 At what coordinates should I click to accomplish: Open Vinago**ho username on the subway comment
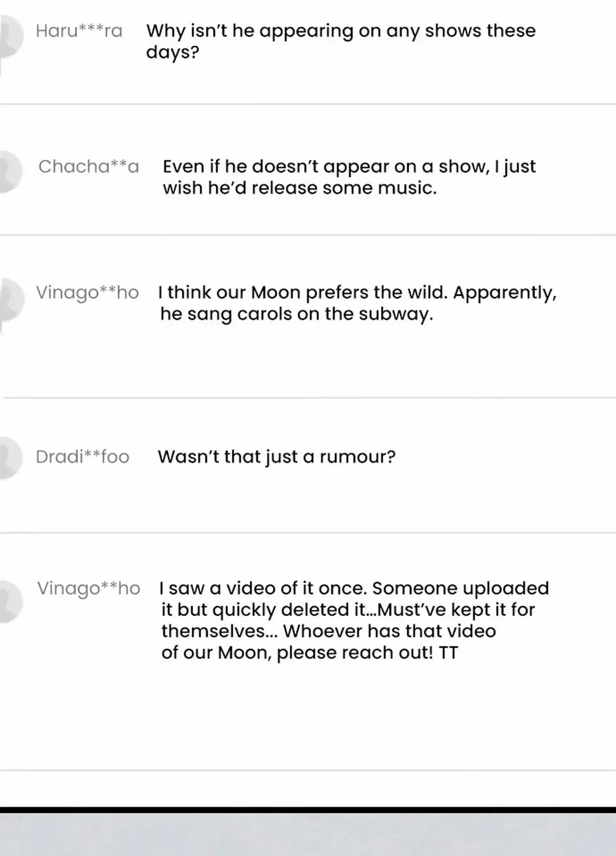coord(87,293)
